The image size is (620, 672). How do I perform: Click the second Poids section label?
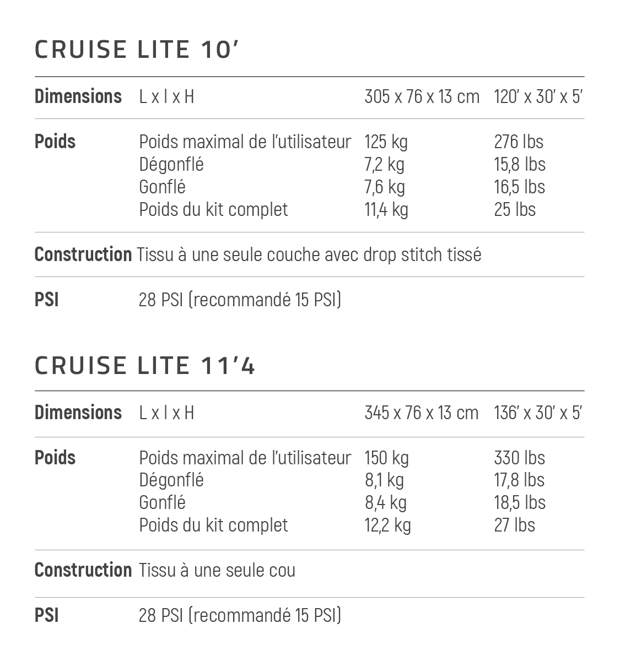[x=55, y=458]
